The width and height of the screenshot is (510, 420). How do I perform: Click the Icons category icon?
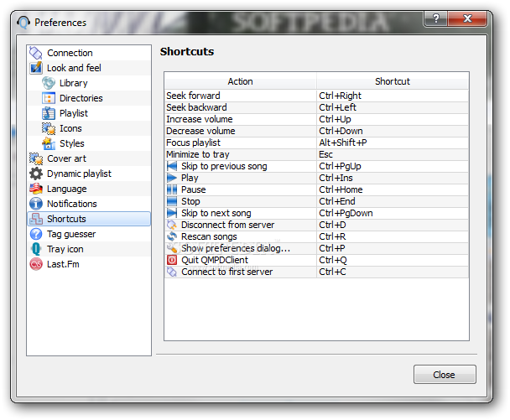click(x=49, y=128)
